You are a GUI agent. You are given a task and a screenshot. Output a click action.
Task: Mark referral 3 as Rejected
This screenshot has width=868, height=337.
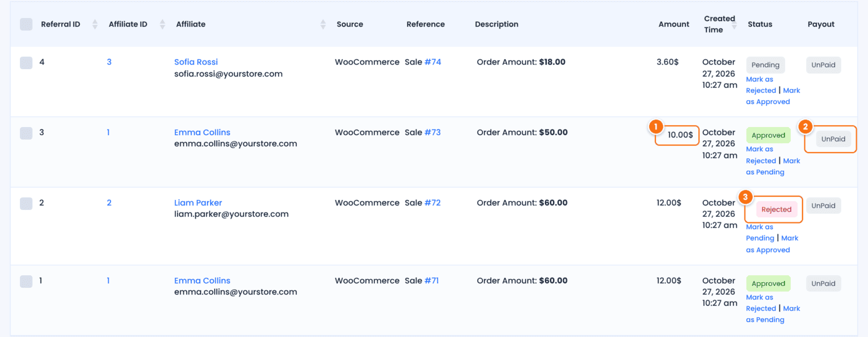coord(761,154)
